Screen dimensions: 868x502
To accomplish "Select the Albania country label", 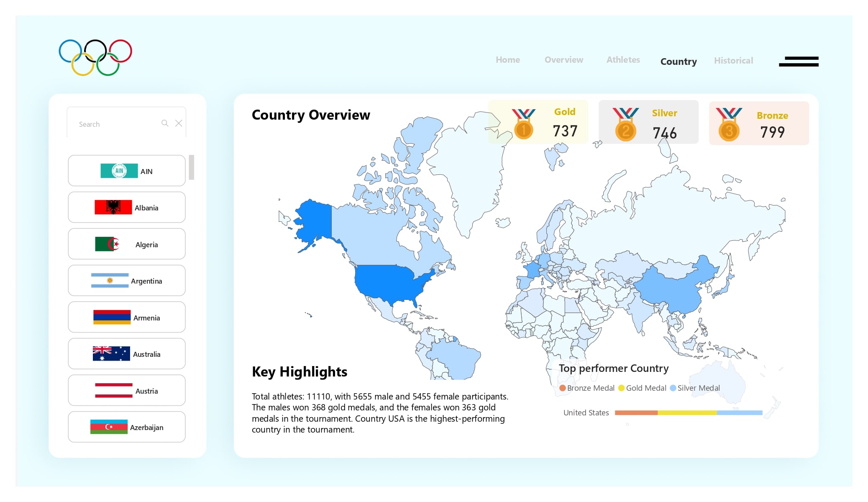I will pos(146,208).
